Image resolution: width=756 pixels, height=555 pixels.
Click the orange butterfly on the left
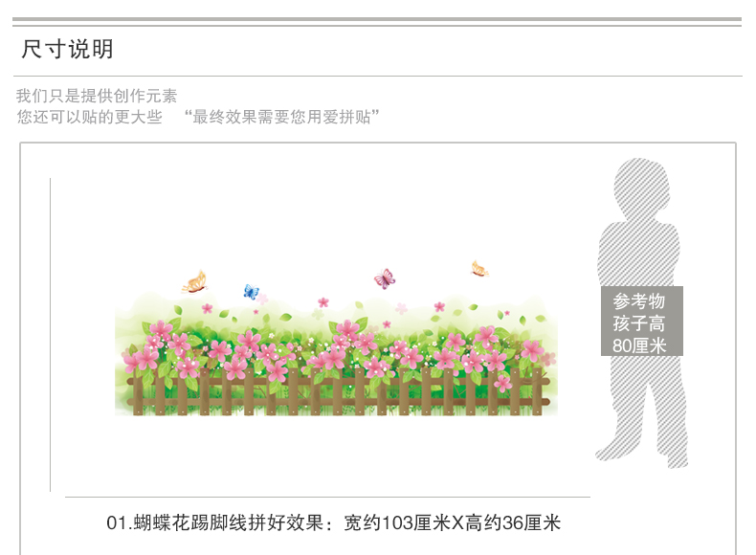click(195, 281)
